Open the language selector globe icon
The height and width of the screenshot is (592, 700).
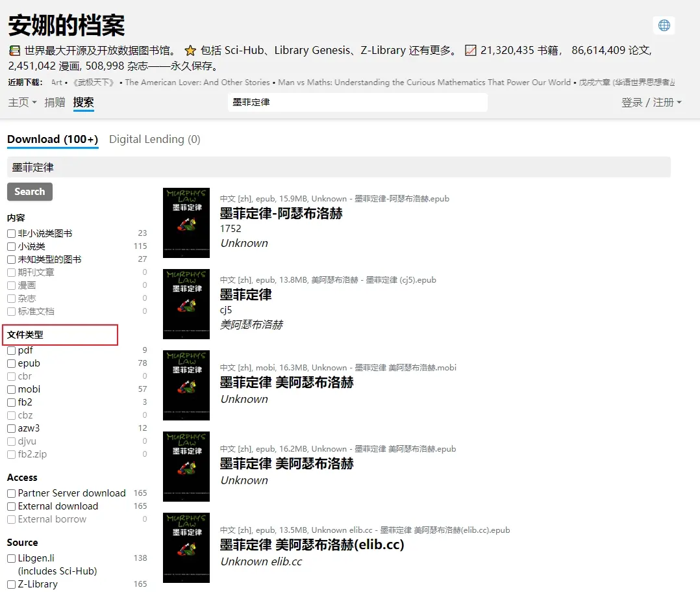[664, 25]
